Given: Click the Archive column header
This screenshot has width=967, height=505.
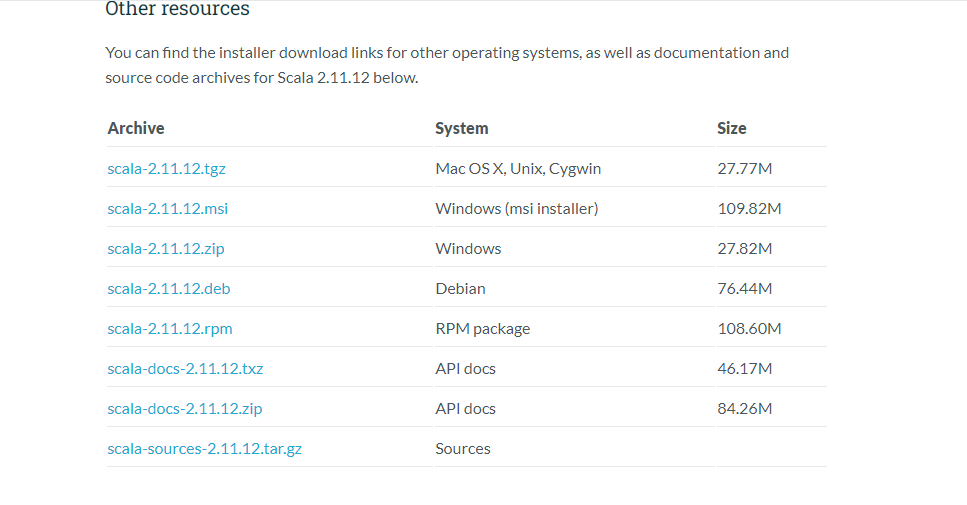Looking at the screenshot, I should tap(136, 128).
